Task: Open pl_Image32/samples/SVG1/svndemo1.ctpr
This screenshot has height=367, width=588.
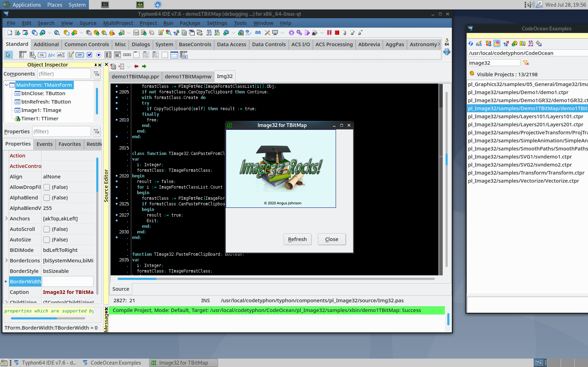Action: click(520, 157)
